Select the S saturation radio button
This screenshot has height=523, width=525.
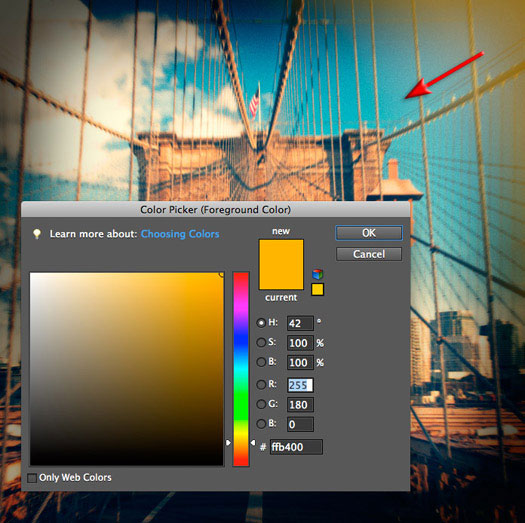coord(261,342)
